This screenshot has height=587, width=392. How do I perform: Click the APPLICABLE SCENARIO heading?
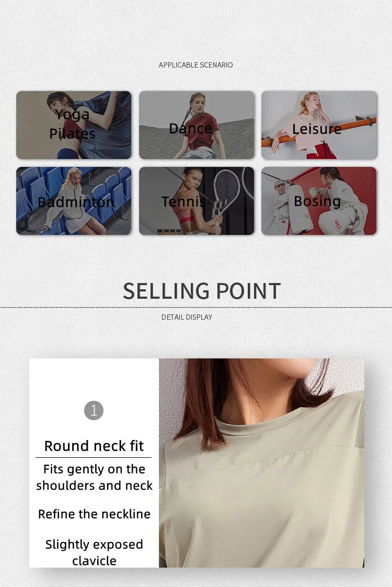pyautogui.click(x=195, y=65)
